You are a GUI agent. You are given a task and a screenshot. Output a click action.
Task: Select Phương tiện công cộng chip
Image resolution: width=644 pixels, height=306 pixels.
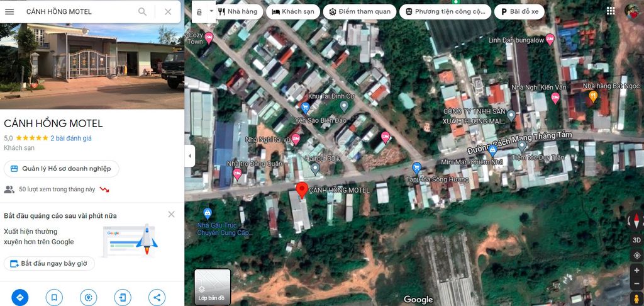[445, 11]
